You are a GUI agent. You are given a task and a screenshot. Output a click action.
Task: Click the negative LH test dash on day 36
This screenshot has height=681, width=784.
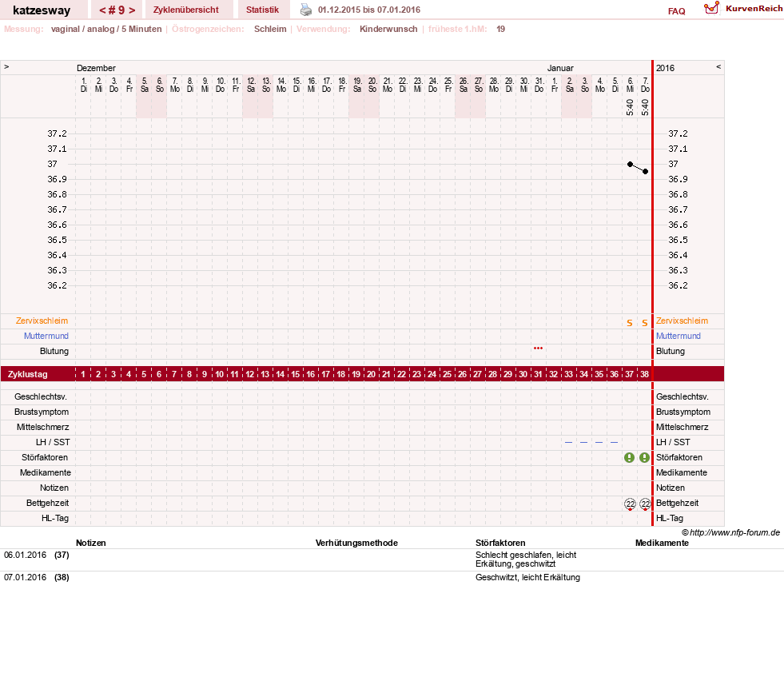(x=614, y=443)
